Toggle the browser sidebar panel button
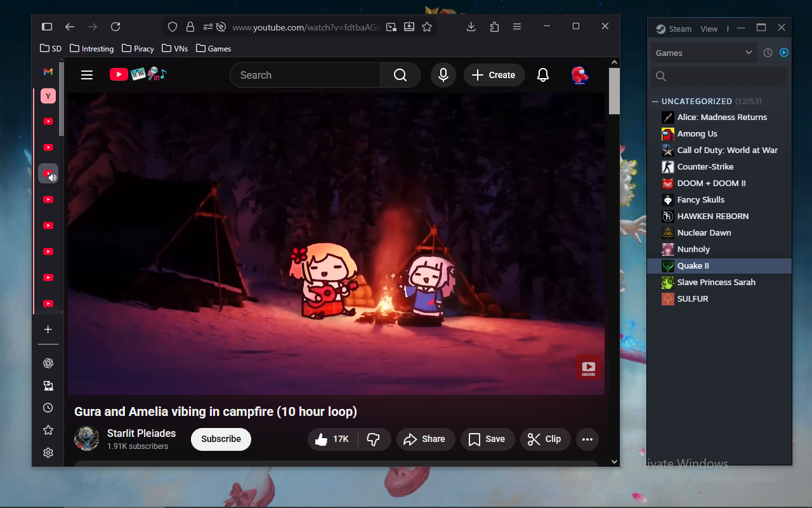Viewport: 812px width, 508px height. [x=47, y=27]
